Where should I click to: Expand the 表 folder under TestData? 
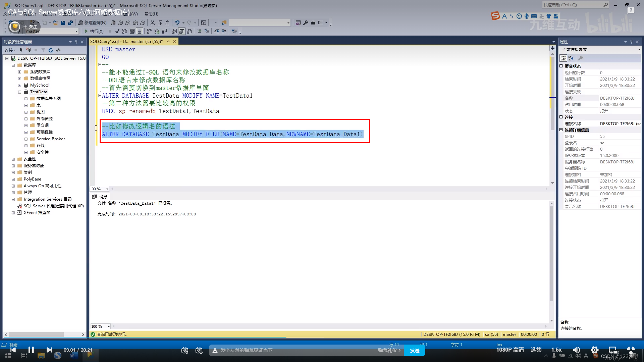26,105
